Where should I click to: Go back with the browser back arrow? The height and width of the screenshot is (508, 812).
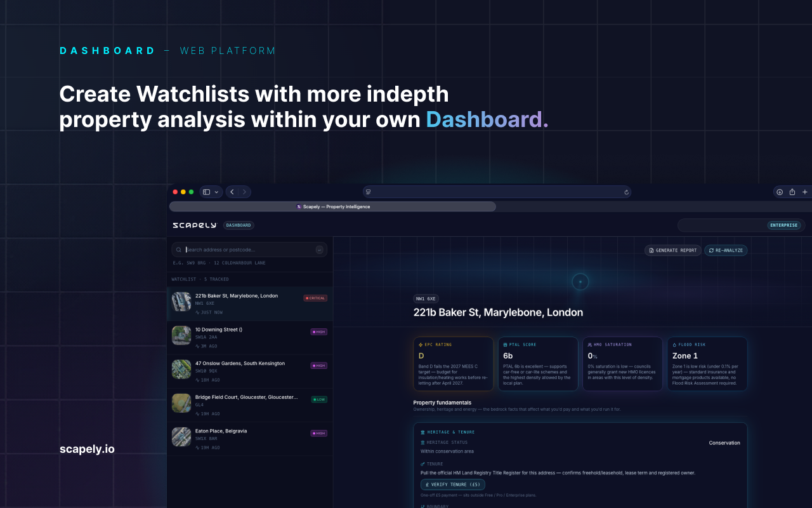pyautogui.click(x=232, y=192)
